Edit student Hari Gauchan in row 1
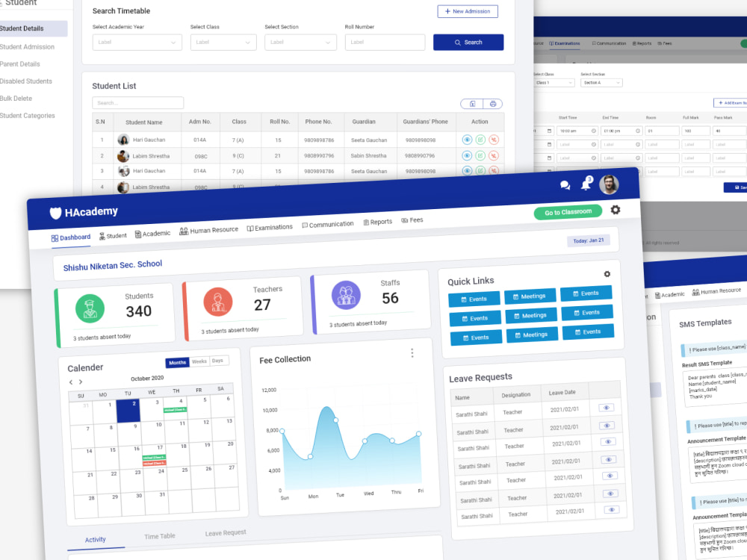 [480, 140]
